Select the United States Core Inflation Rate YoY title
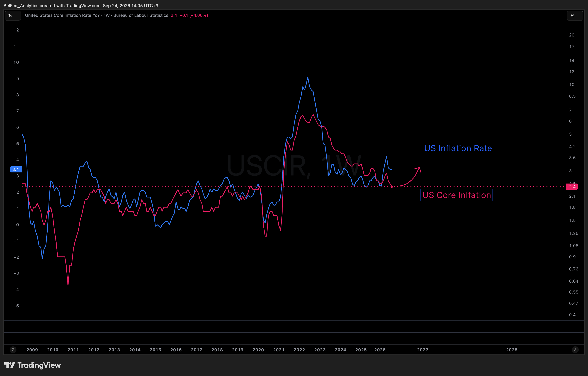The width and height of the screenshot is (588, 376). coord(62,15)
